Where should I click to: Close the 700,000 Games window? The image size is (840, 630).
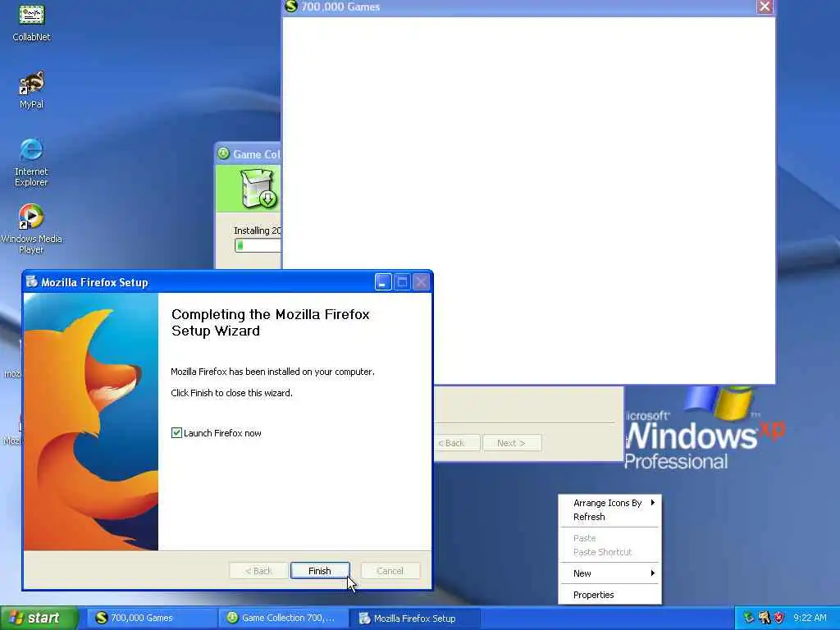765,7
